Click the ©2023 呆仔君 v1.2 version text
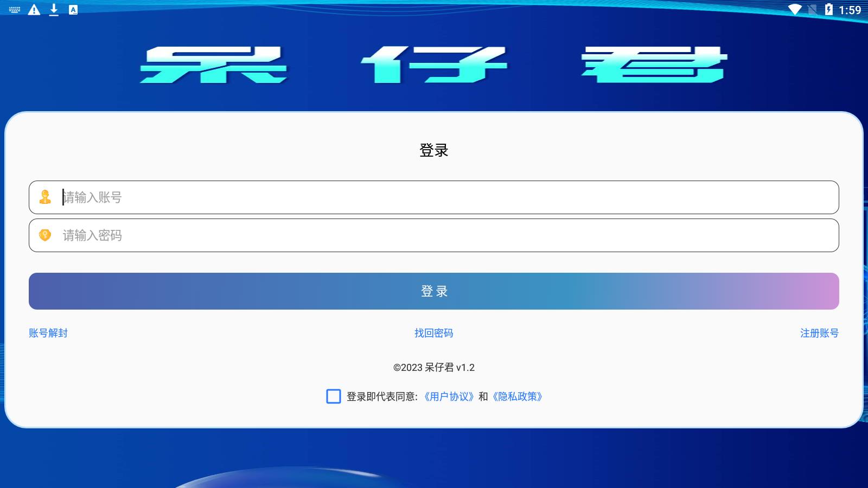 coord(434,367)
